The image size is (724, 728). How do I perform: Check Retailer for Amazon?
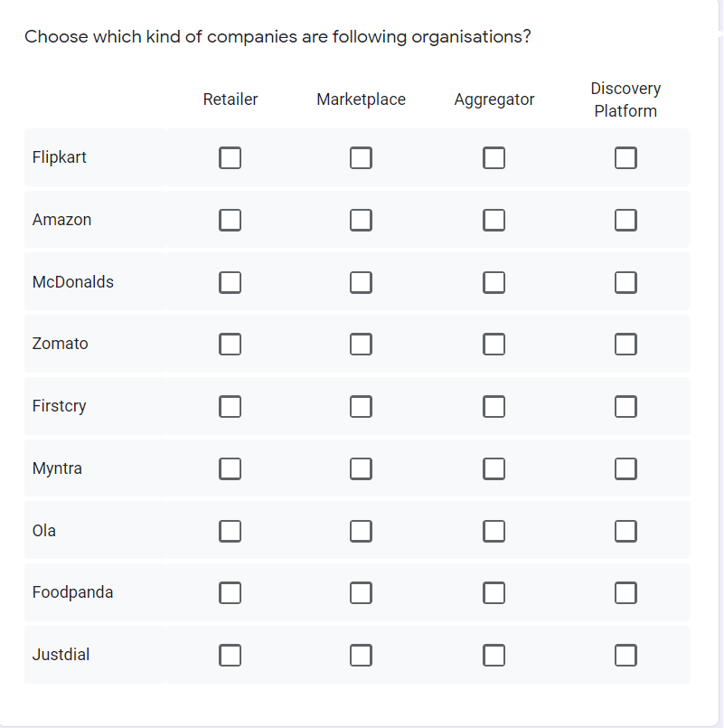(x=230, y=219)
